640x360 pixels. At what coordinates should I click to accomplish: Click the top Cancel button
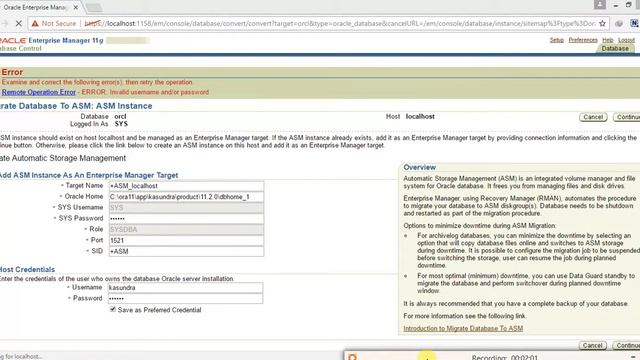pos(593,117)
